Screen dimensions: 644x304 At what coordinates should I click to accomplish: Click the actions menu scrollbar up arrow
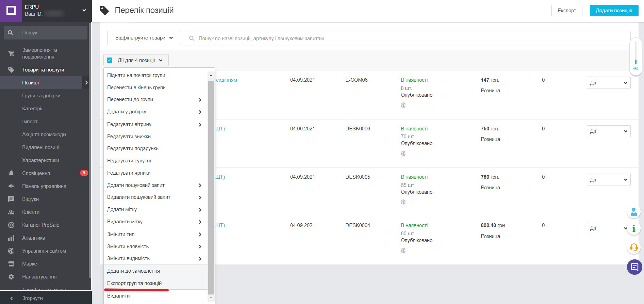coord(211,75)
